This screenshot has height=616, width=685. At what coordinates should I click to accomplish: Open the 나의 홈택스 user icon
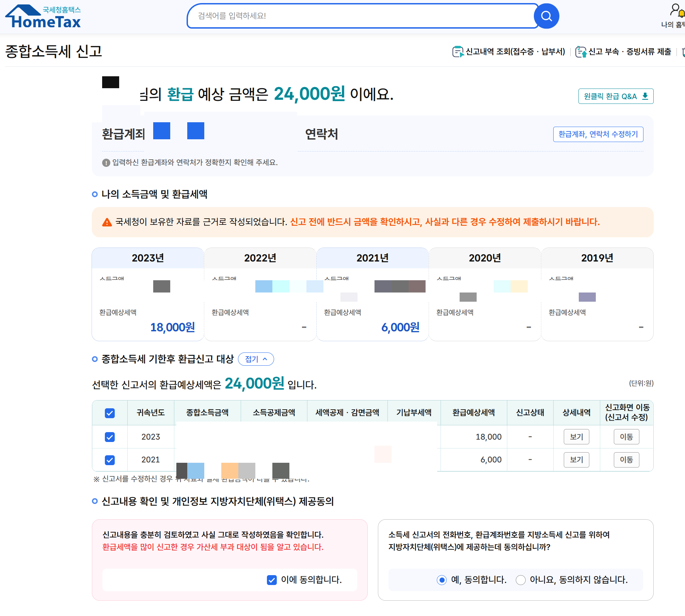coord(675,10)
